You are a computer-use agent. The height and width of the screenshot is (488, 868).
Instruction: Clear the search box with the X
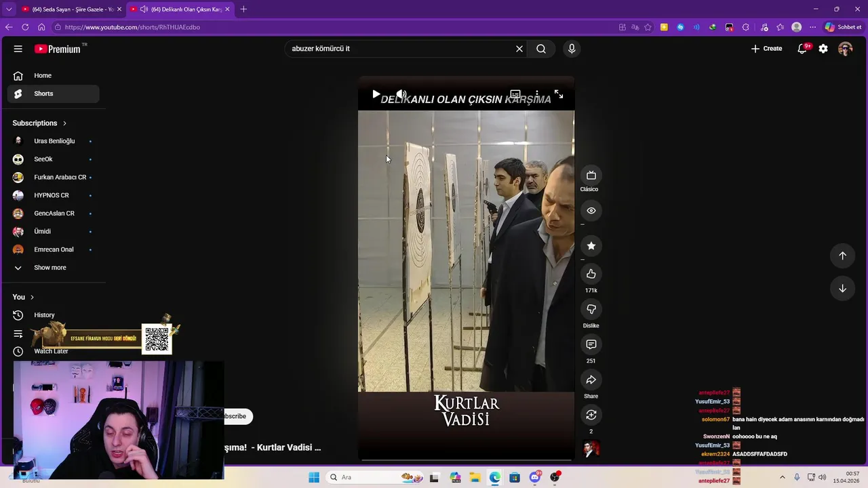(x=519, y=49)
